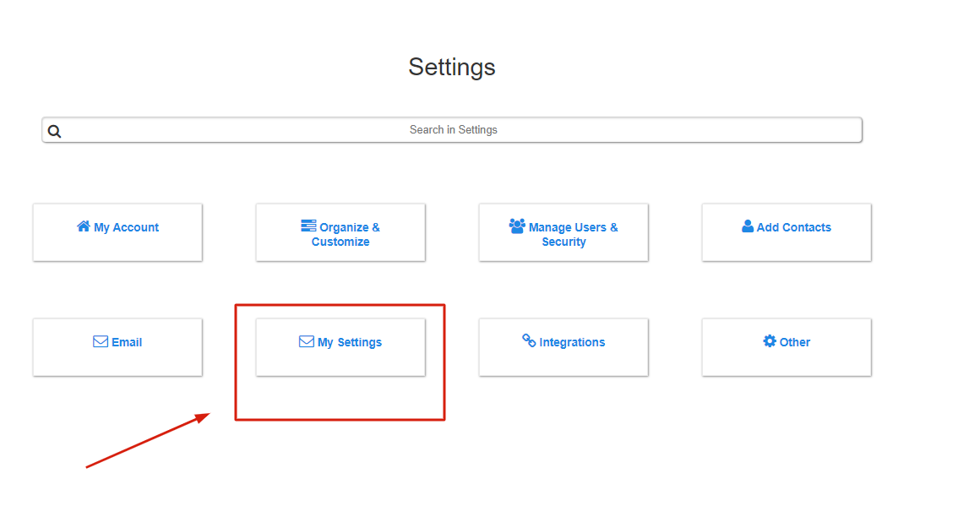
Task: Select the Add Contacts label
Action: point(794,227)
